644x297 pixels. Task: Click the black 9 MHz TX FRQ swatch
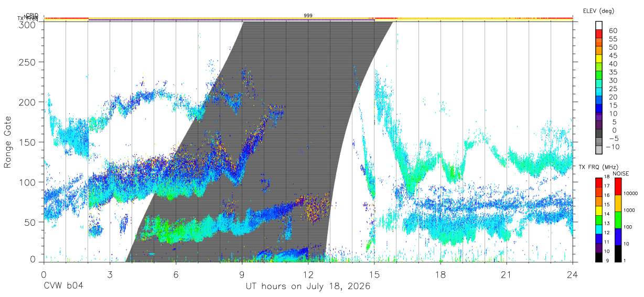[x=599, y=258]
